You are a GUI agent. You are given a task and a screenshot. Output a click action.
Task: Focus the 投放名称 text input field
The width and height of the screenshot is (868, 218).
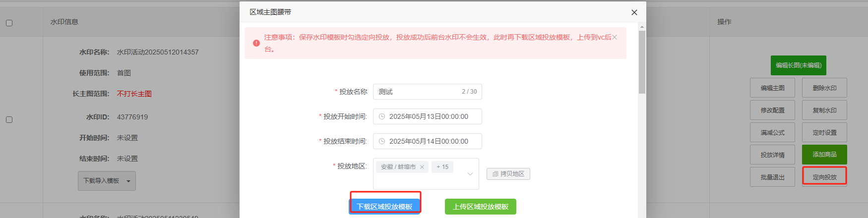click(x=417, y=92)
